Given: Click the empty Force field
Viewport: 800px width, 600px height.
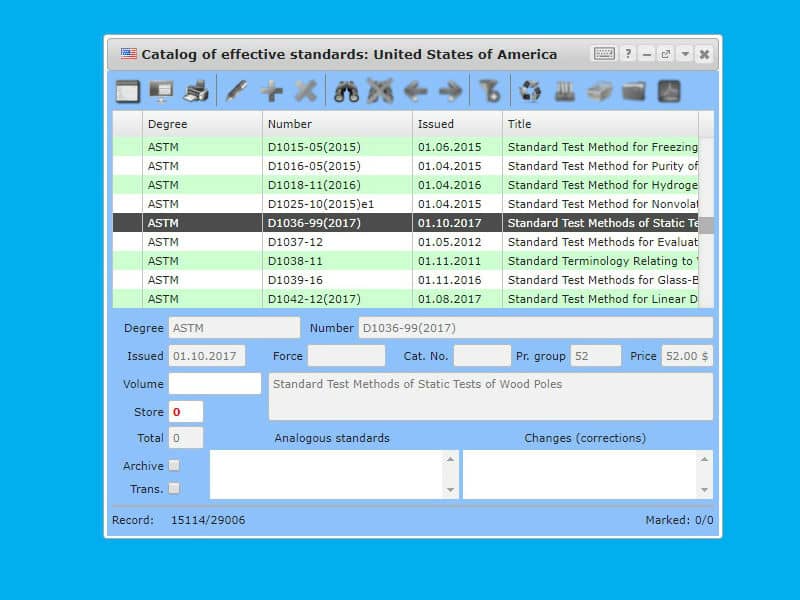Looking at the screenshot, I should pyautogui.click(x=346, y=356).
